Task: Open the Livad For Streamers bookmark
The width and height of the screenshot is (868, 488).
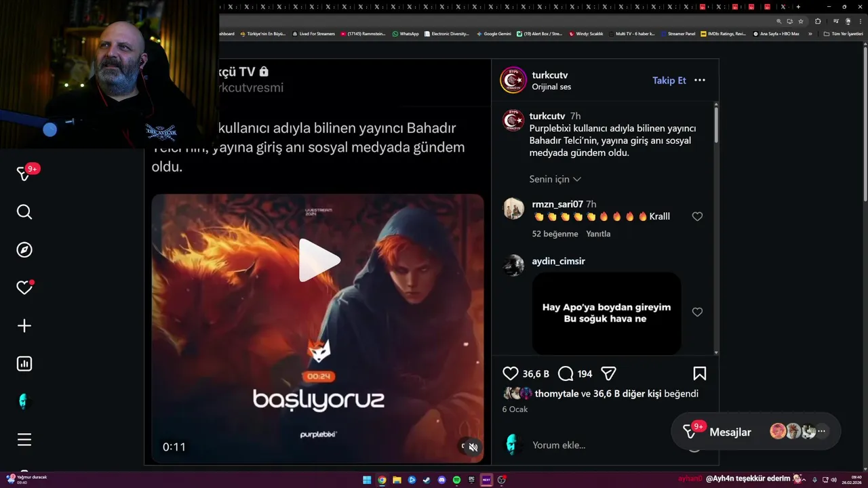Action: coord(313,33)
